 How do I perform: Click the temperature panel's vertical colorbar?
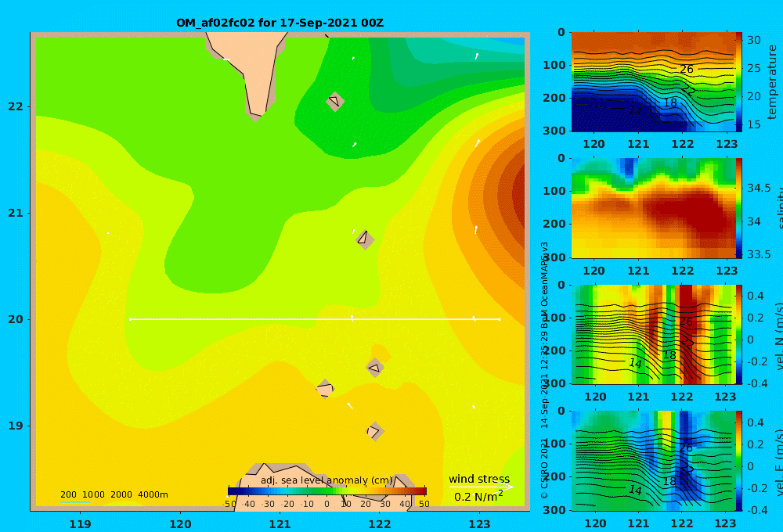739,82
